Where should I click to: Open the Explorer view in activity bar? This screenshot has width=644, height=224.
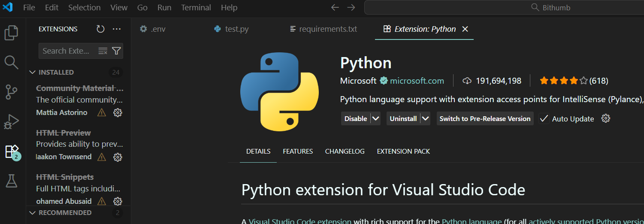(12, 33)
